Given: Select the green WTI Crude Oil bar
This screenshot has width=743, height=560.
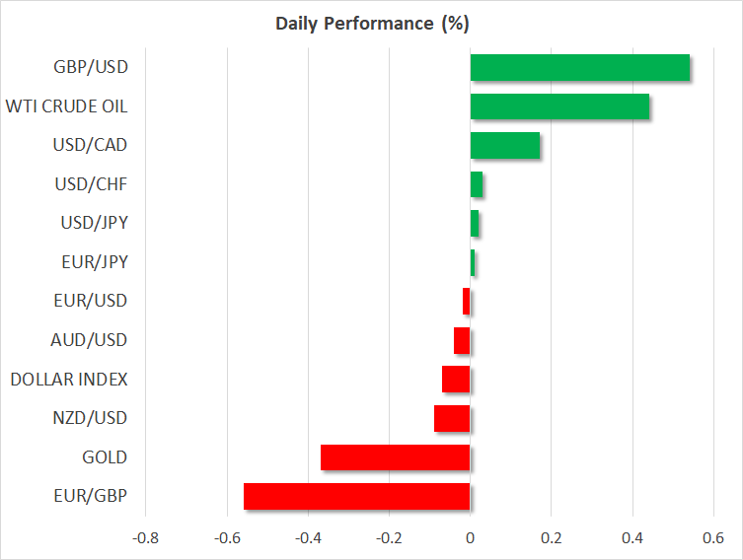Looking at the screenshot, I should tap(559, 106).
